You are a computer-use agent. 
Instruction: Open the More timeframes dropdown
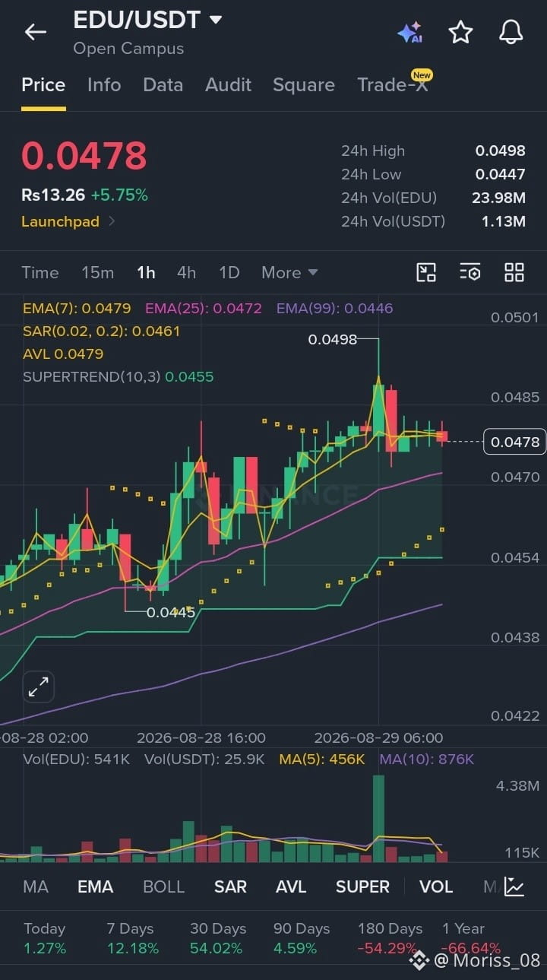(289, 272)
